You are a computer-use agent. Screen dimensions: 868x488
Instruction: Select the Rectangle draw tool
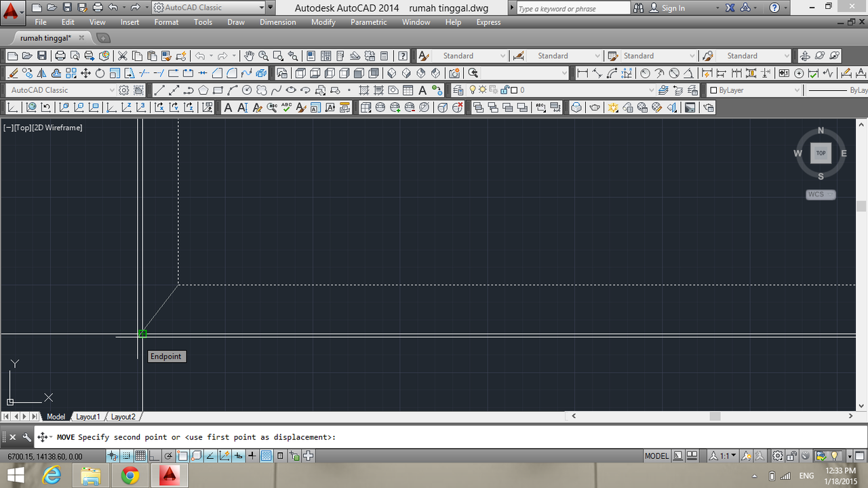click(x=218, y=90)
